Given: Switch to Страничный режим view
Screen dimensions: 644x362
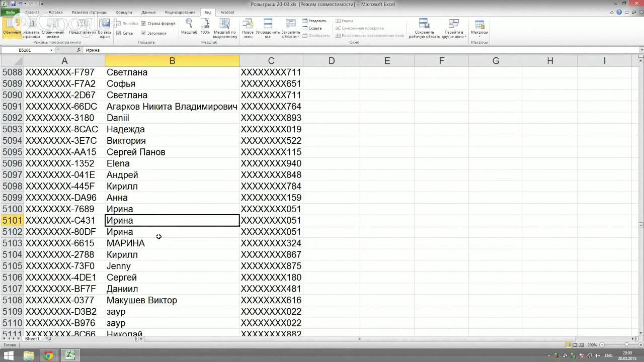Looking at the screenshot, I should (x=53, y=28).
